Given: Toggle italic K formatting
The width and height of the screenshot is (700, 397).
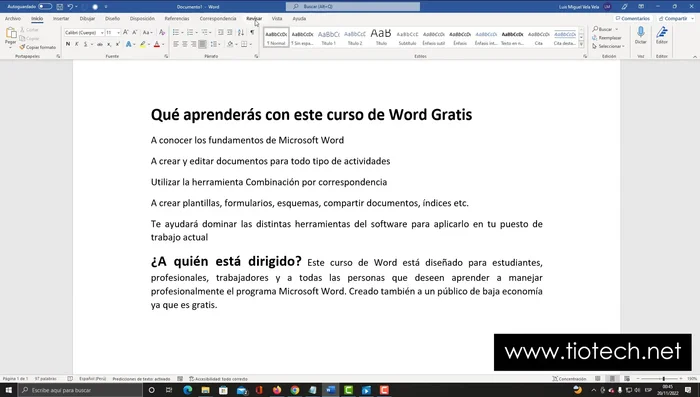Looking at the screenshot, I should pos(77,44).
